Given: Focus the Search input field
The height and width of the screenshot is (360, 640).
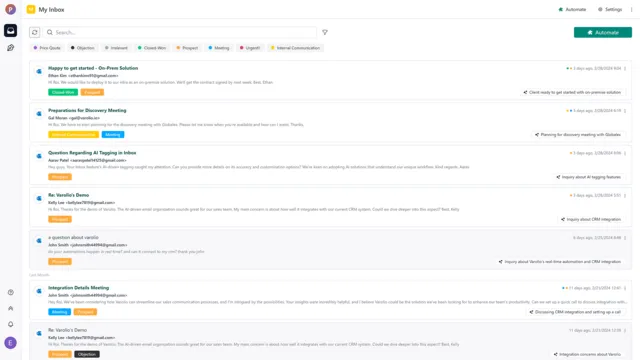Looking at the screenshot, I should [x=180, y=32].
